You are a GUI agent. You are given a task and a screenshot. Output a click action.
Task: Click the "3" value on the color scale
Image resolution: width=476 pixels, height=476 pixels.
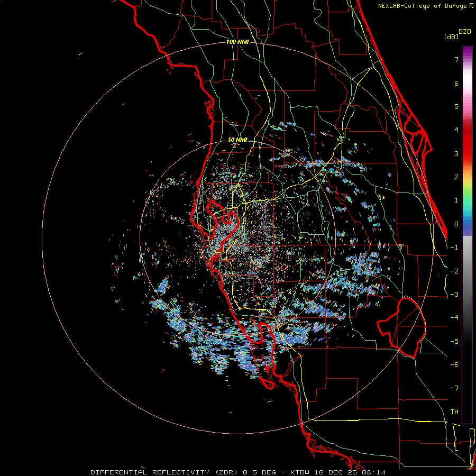click(x=456, y=153)
